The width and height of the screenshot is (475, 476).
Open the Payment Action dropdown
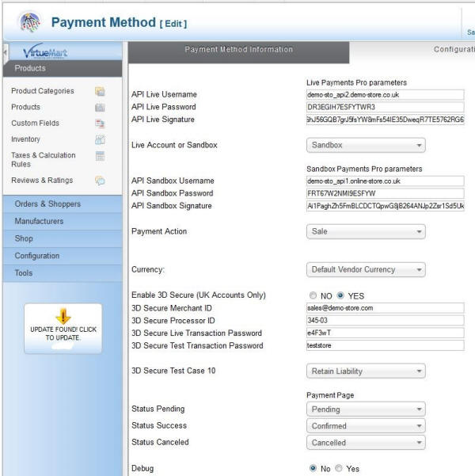pos(366,231)
